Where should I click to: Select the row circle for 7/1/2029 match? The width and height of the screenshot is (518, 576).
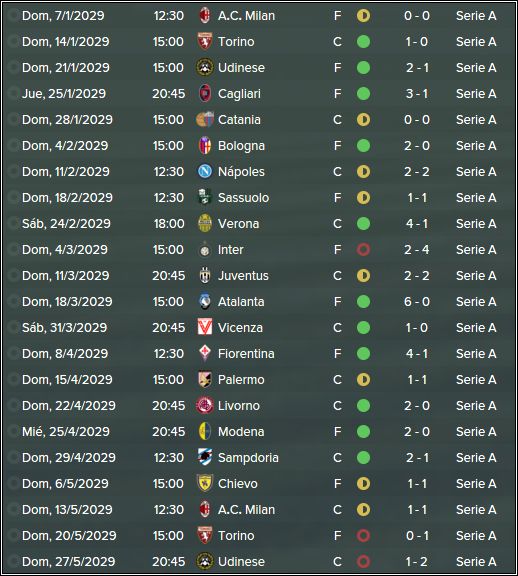(13, 15)
